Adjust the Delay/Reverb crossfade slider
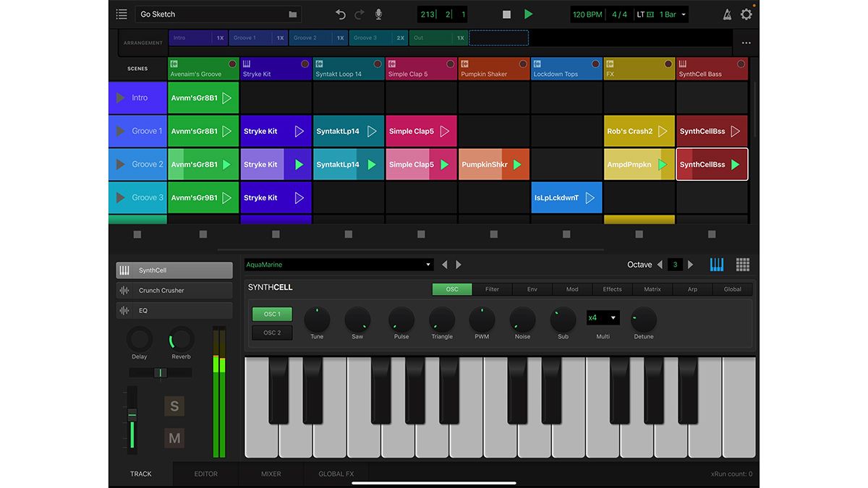 tap(160, 372)
